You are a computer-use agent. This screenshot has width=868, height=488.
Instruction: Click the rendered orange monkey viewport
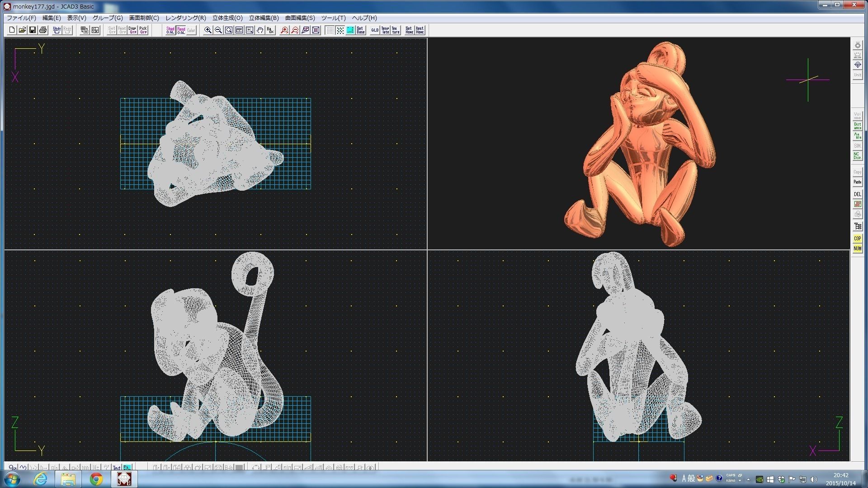(x=639, y=144)
